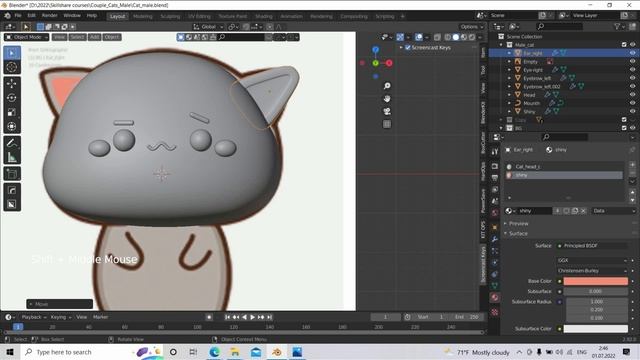Switch to the Sculpting workspace tab
The height and width of the screenshot is (360, 640).
click(x=170, y=16)
